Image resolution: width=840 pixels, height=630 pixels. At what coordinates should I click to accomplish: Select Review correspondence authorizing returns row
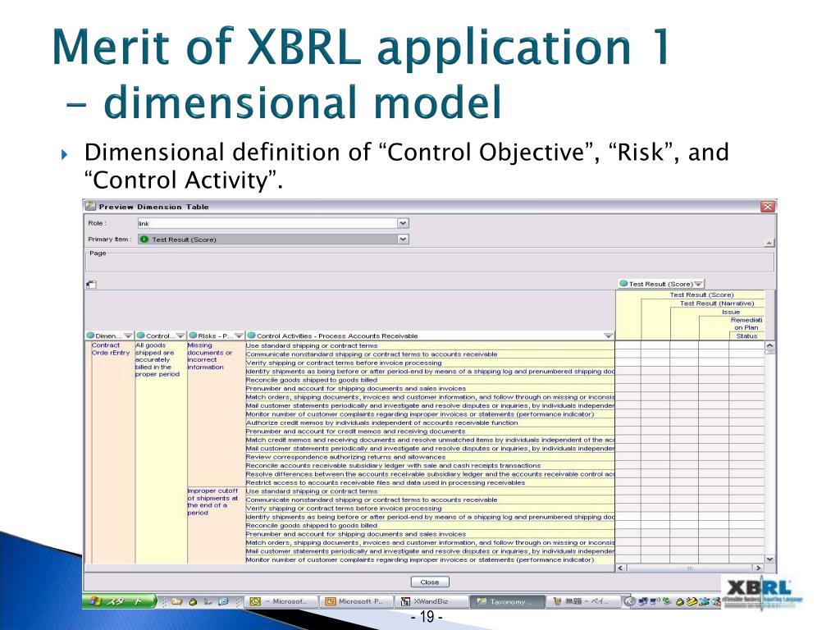430,457
